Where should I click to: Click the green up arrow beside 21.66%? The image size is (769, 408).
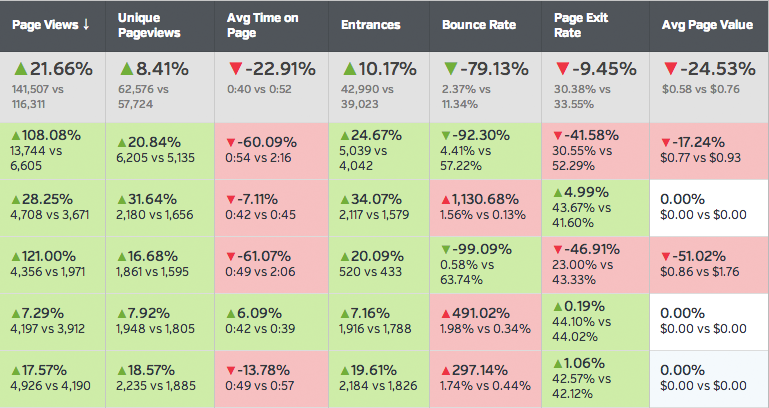(20, 70)
